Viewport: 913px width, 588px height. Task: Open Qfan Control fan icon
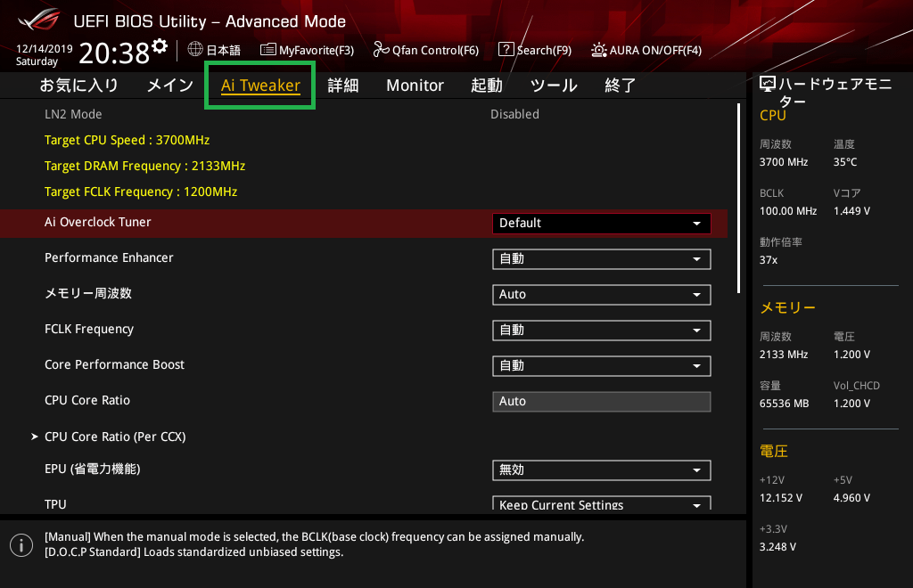[x=382, y=50]
